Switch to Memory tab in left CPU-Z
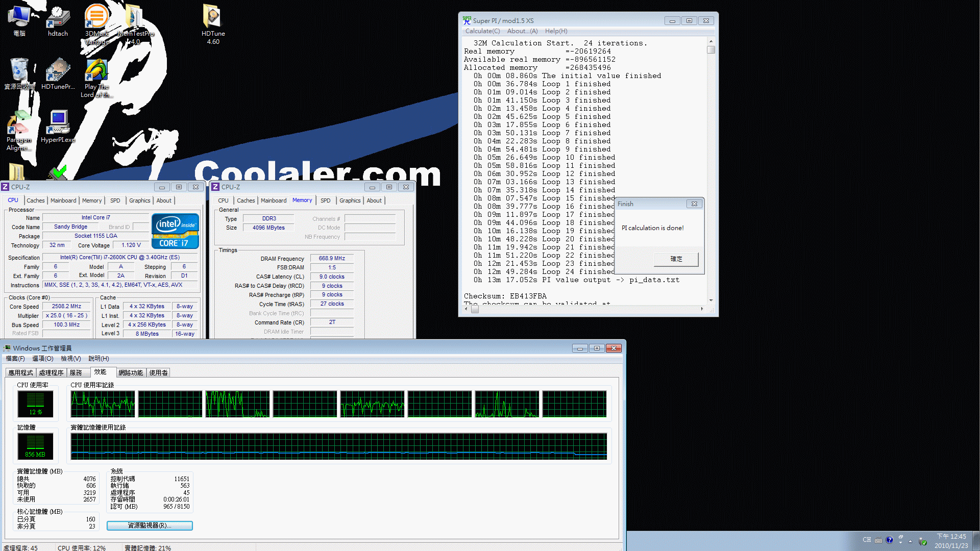This screenshot has height=551, width=980. [92, 201]
